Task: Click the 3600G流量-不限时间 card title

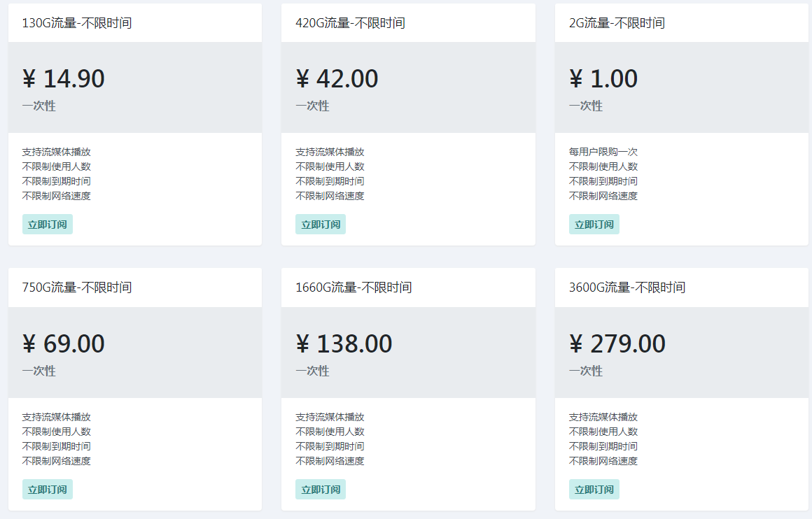Action: click(x=626, y=287)
